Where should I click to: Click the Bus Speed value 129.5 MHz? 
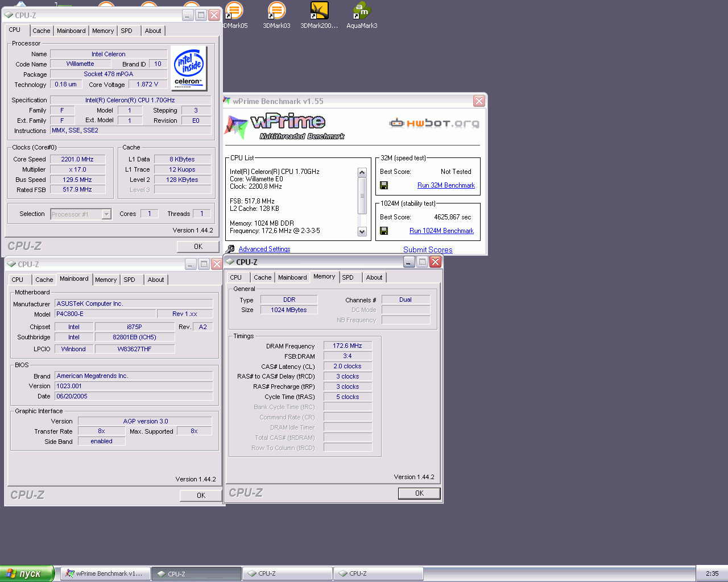(77, 180)
